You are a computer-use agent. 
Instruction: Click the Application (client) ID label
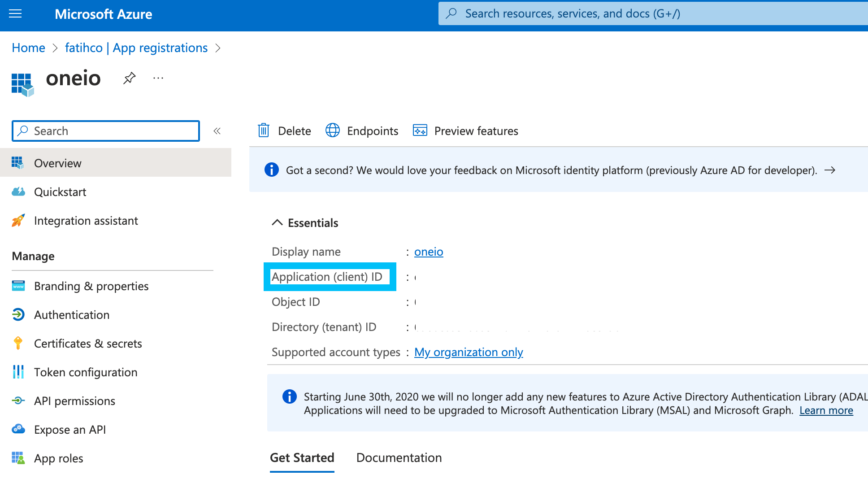[327, 277]
